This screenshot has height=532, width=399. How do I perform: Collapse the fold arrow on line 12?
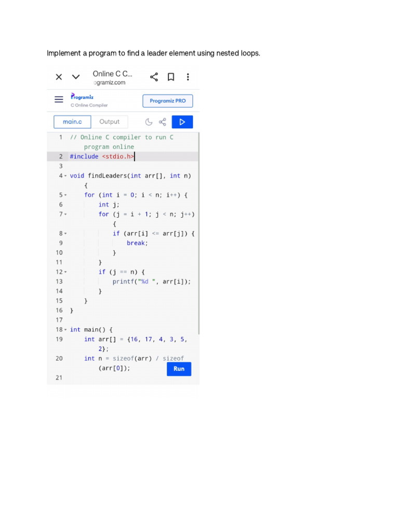(x=65, y=272)
